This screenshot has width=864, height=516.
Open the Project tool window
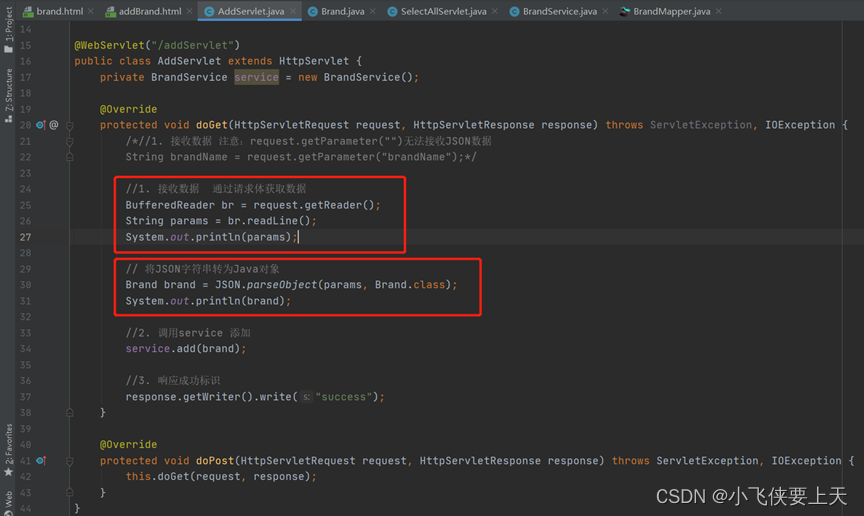(x=8, y=31)
